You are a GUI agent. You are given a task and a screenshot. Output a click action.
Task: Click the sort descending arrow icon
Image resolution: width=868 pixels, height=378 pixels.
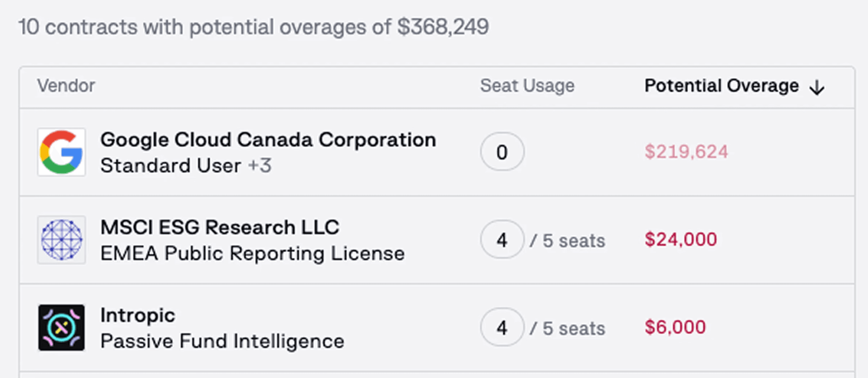pyautogui.click(x=817, y=87)
